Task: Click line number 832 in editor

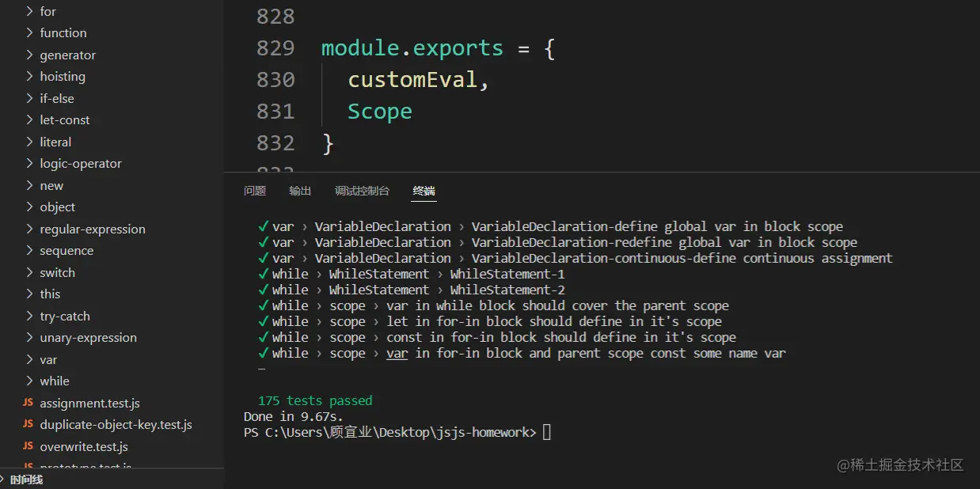Action: (x=275, y=142)
